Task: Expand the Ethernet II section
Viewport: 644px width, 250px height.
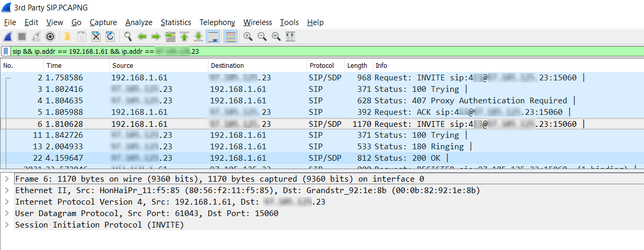Action: [x=6, y=191]
